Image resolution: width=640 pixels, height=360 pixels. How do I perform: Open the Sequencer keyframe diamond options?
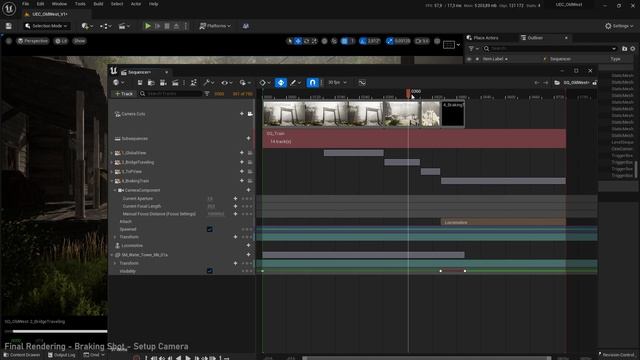(264, 83)
